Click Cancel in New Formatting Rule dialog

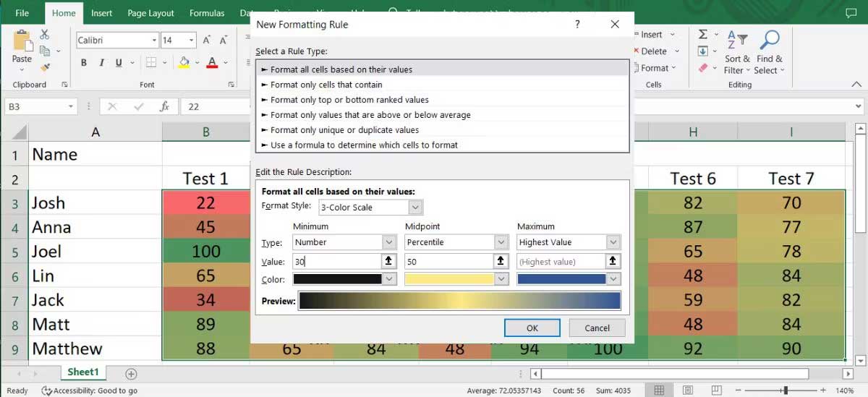pyautogui.click(x=597, y=328)
